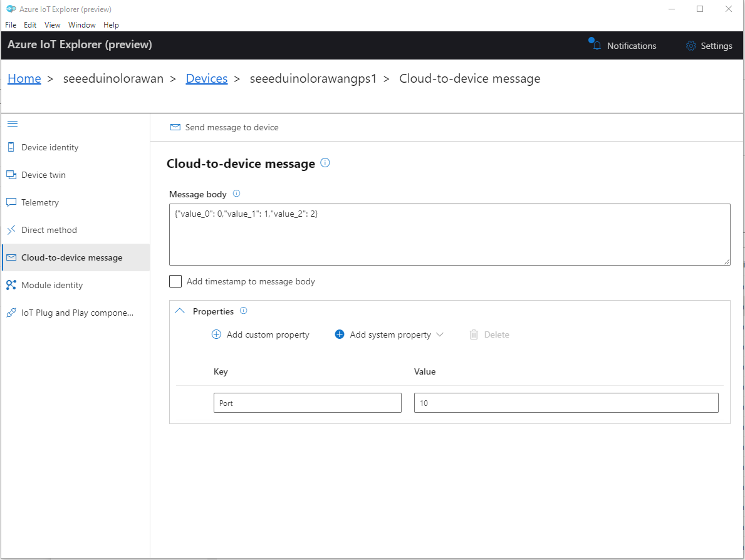This screenshot has height=560, width=745.
Task: Collapse the Properties section chevron
Action: 180,311
